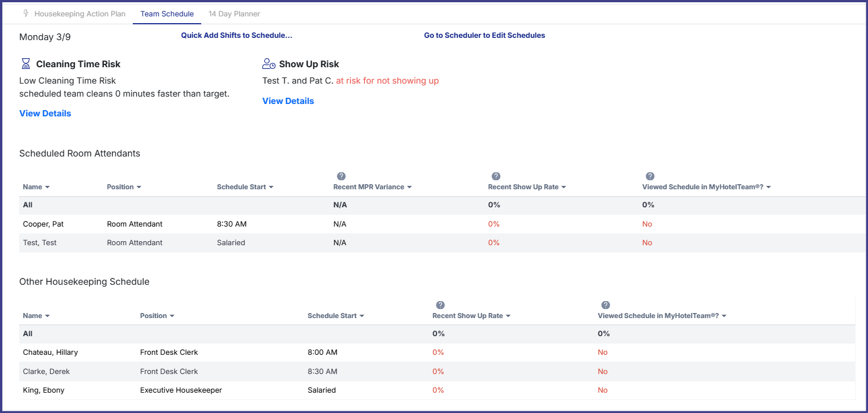This screenshot has width=868, height=413.
Task: Click help icon above Other Housekeeping Show Up Rate
Action: click(x=441, y=305)
